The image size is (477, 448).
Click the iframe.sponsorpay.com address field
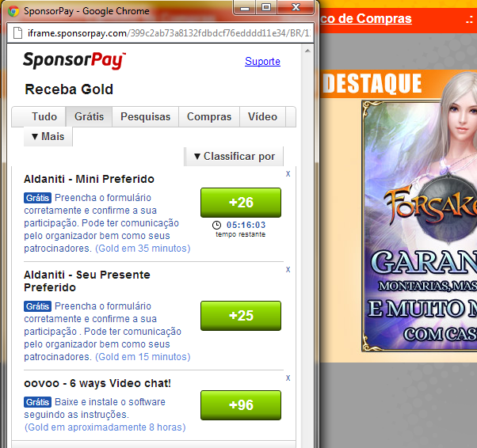tap(169, 32)
